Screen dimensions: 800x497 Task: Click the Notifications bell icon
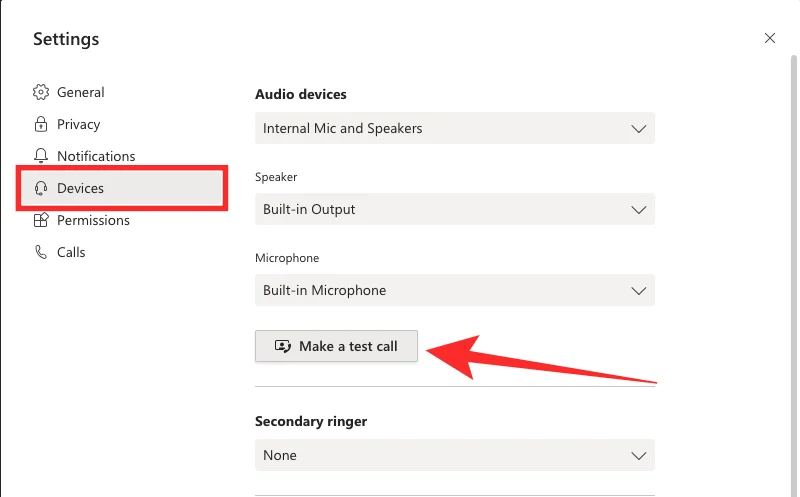pyautogui.click(x=41, y=156)
